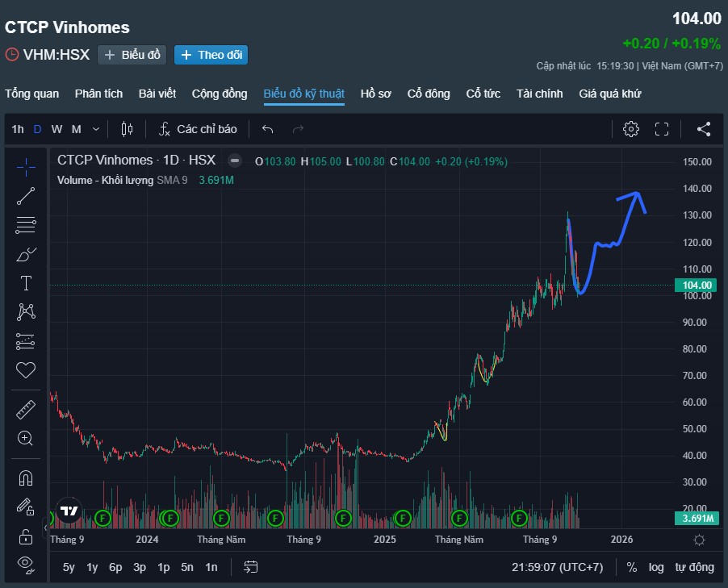728x588 pixels.
Task: Activate the zoom in tool
Action: point(25,438)
